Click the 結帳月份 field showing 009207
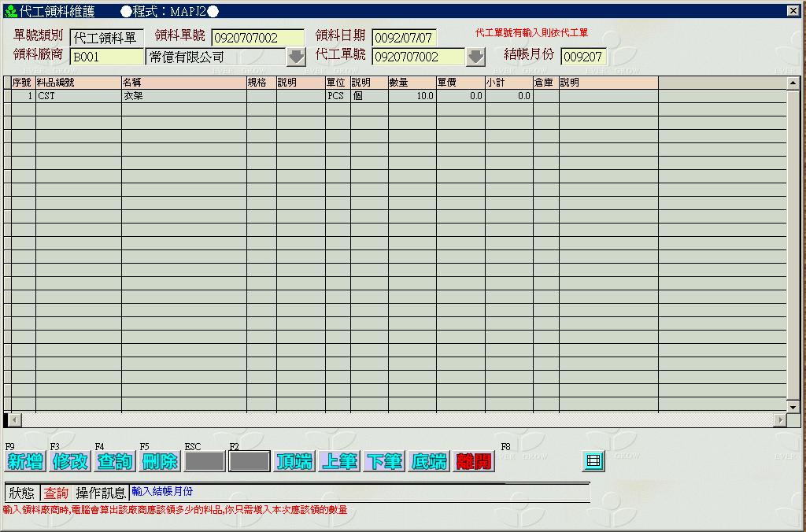 point(583,57)
